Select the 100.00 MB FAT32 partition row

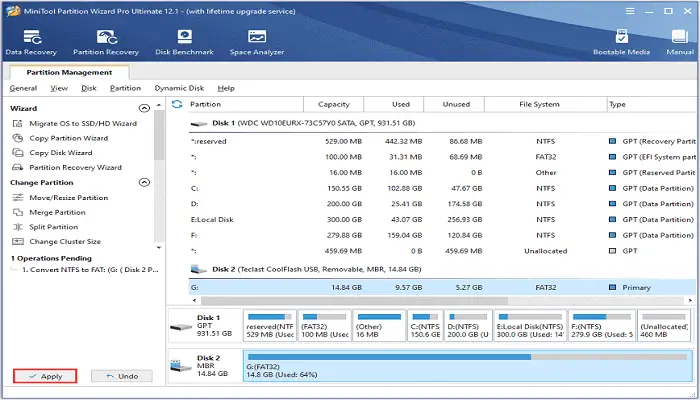click(x=442, y=157)
